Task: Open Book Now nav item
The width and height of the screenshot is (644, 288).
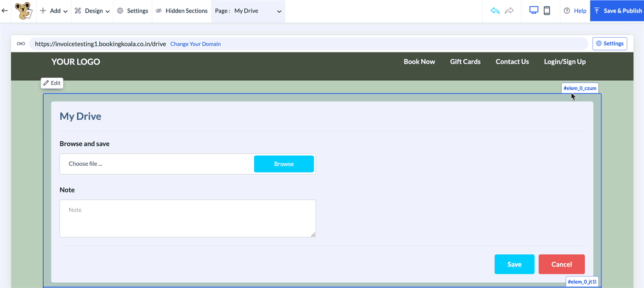Action: point(419,62)
